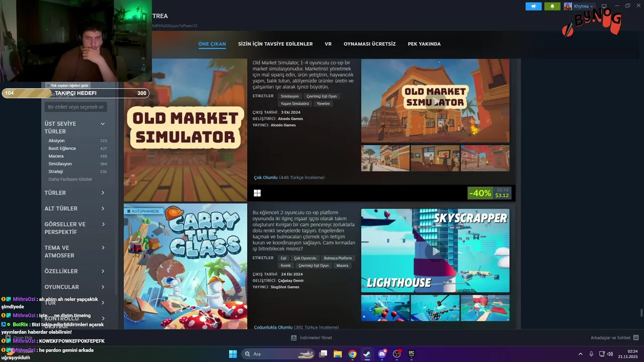Toggle the Macera filter in the sidebar

[x=77, y=156]
